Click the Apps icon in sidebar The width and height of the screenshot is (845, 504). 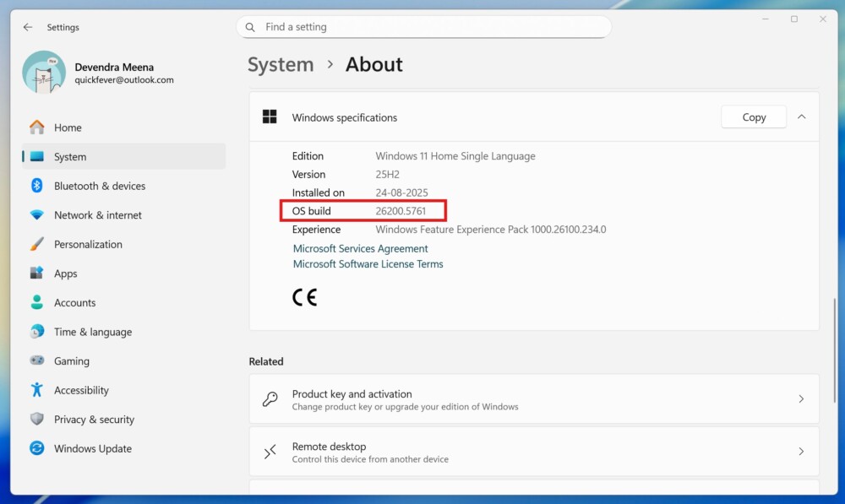[x=36, y=273]
